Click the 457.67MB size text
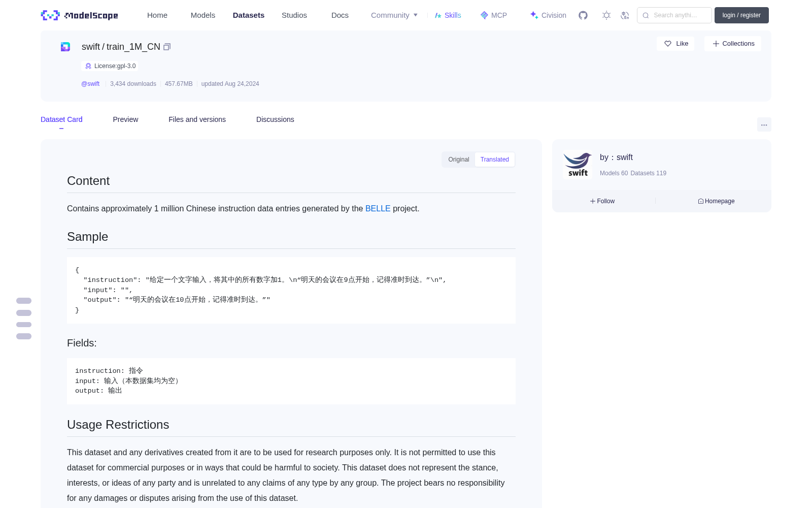The width and height of the screenshot is (812, 508). (x=179, y=84)
